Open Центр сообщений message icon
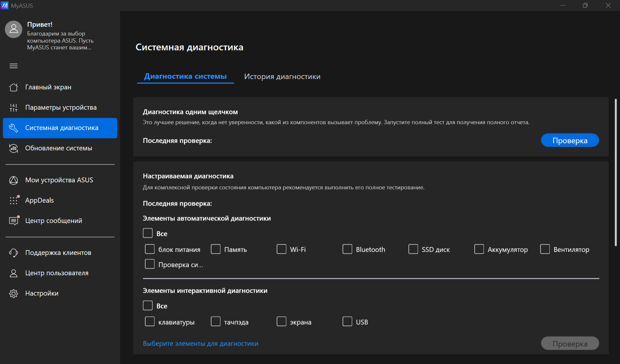 click(14, 221)
